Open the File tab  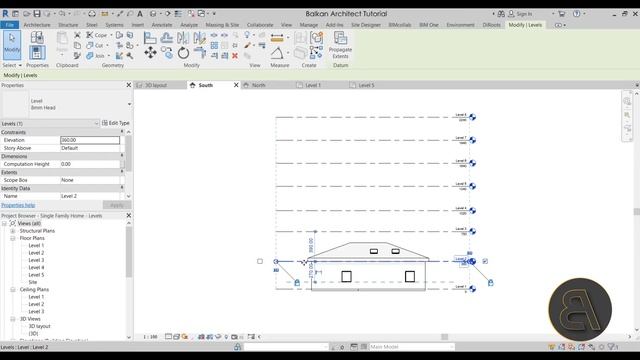coord(9,25)
